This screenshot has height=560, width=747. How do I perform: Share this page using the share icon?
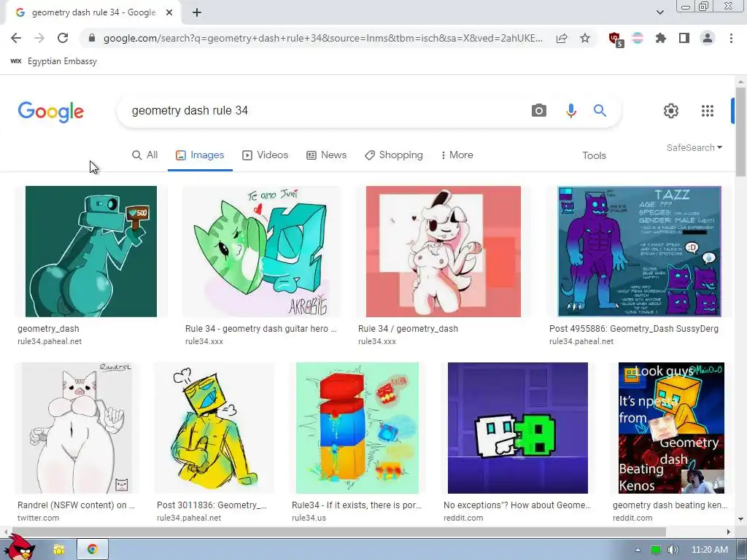click(x=562, y=38)
